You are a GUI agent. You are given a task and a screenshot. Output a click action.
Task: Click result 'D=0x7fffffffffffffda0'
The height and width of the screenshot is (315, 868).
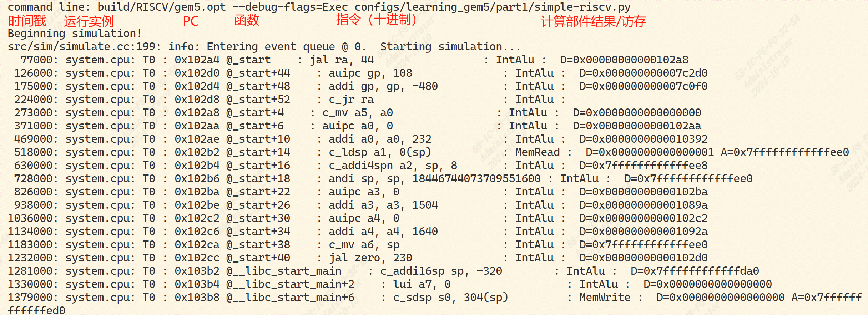[x=695, y=271]
